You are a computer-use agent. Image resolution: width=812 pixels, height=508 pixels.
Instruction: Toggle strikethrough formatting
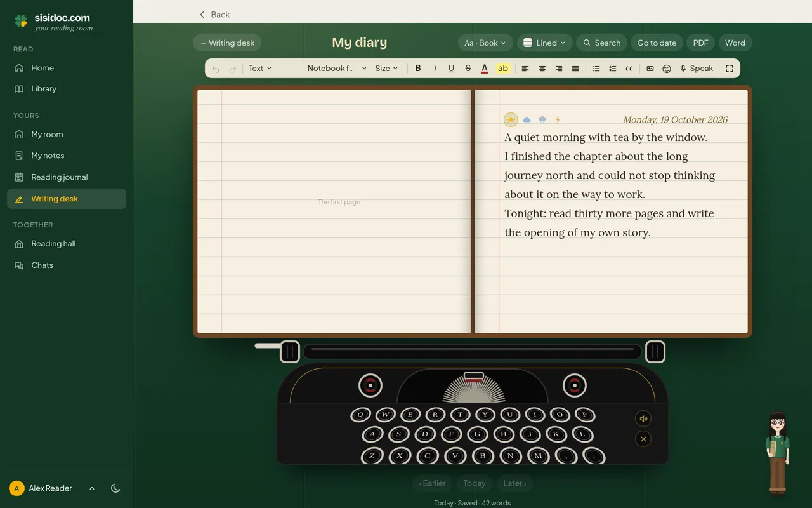(468, 69)
